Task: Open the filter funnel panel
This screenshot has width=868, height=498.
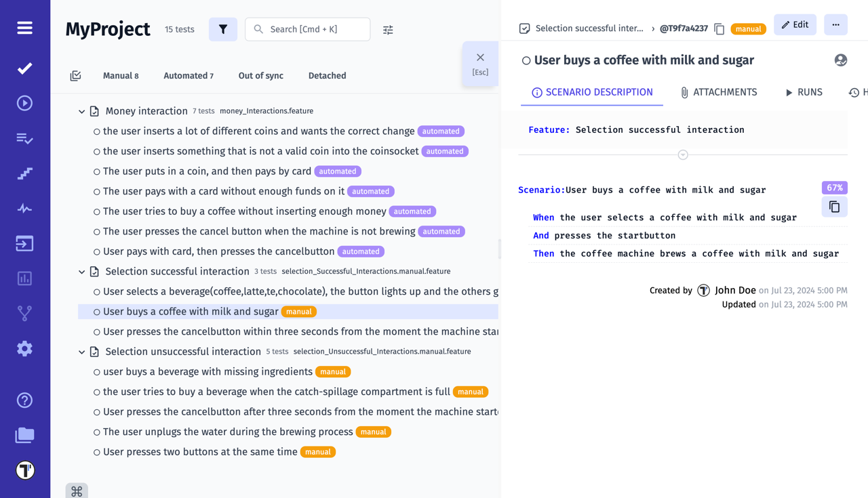Action: (223, 29)
